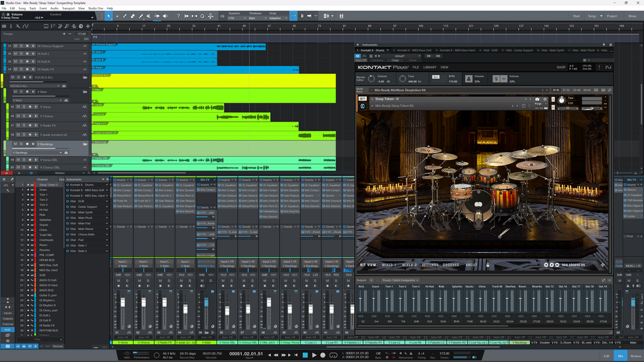Open the File menu
The image size is (644, 362).
coord(4,8)
